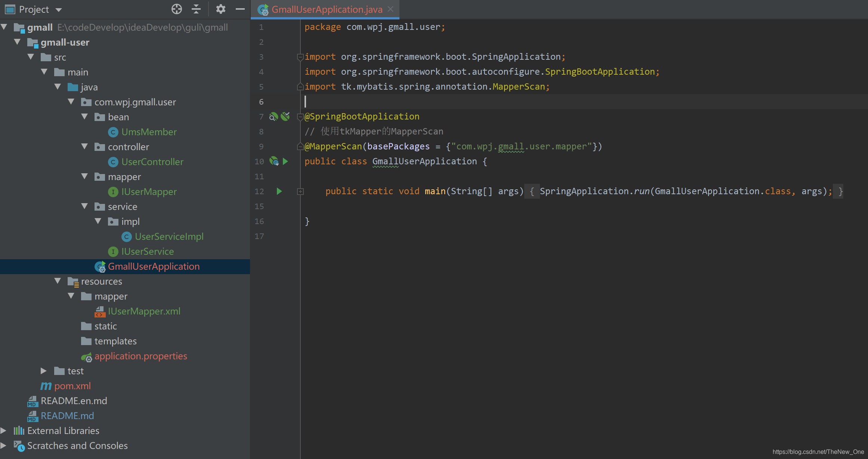Click run gutter arrow next to main method
This screenshot has height=459, width=868.
coord(279,191)
